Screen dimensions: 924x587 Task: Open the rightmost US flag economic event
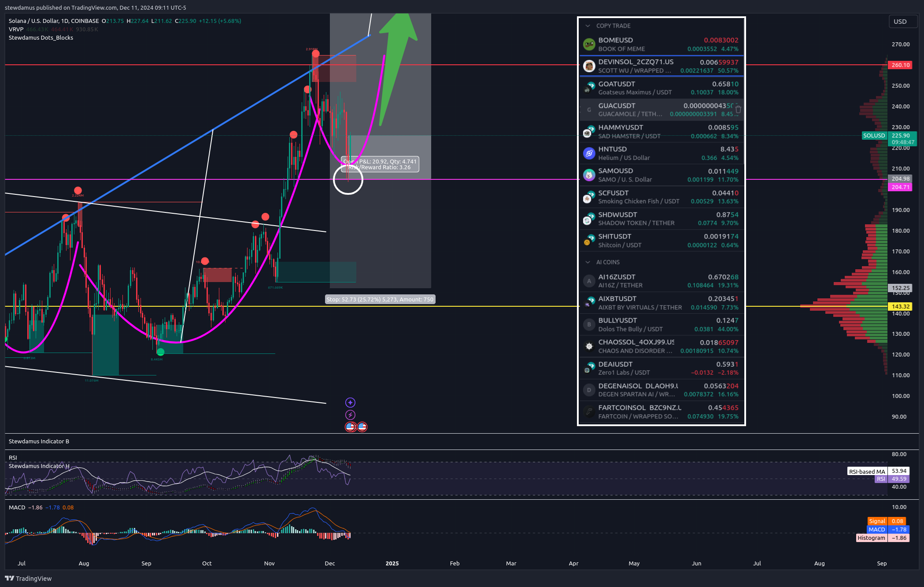tap(362, 427)
